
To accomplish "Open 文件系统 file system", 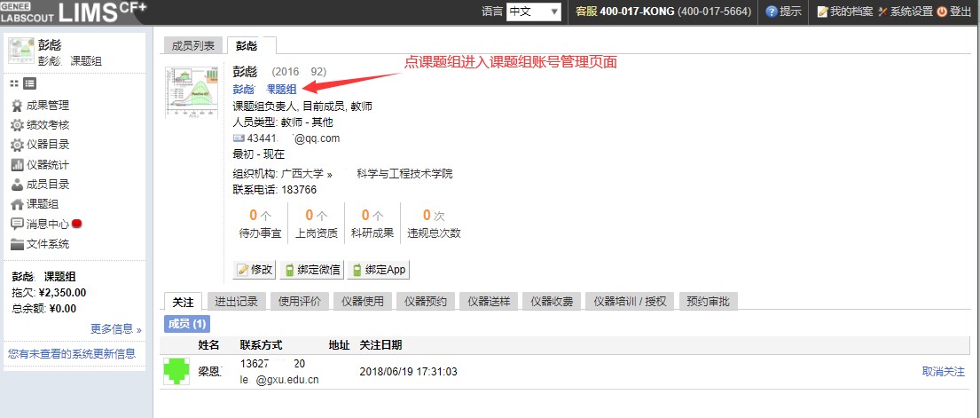I will pyautogui.click(x=47, y=244).
